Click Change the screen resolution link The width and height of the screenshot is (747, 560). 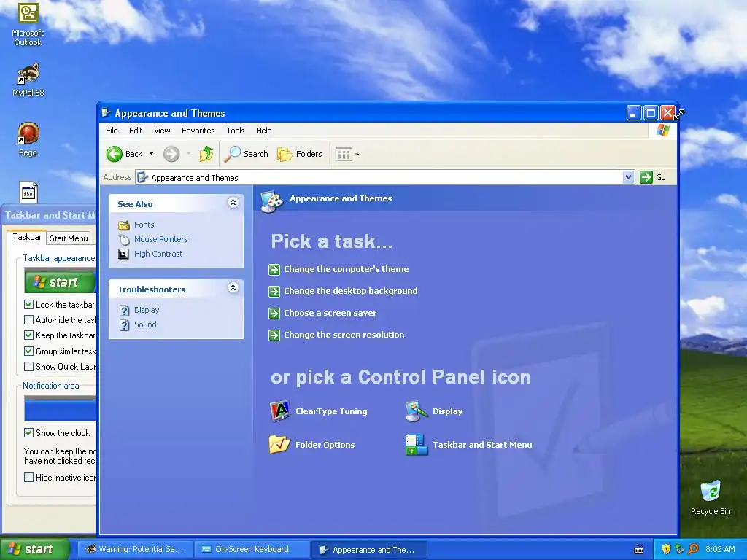coord(344,335)
